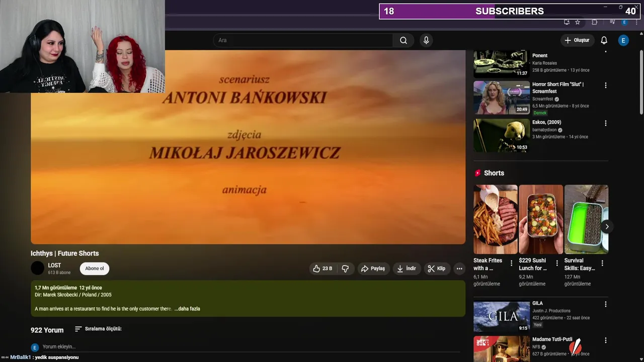
Task: Click the Madame Tutli-Putli title
Action: click(552, 339)
